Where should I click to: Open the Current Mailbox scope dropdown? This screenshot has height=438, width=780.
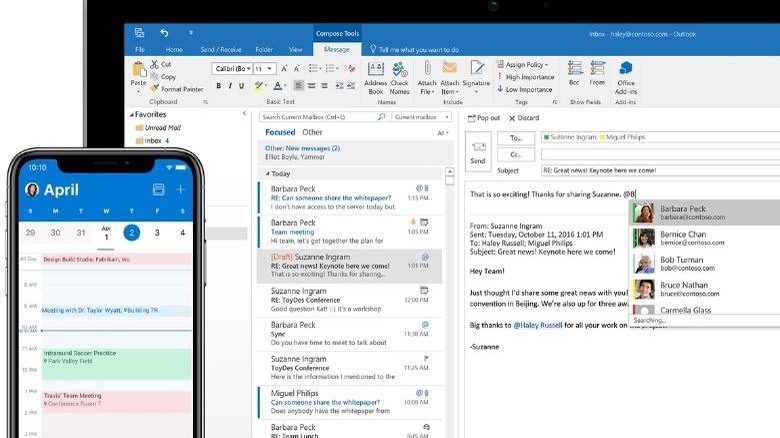click(420, 117)
